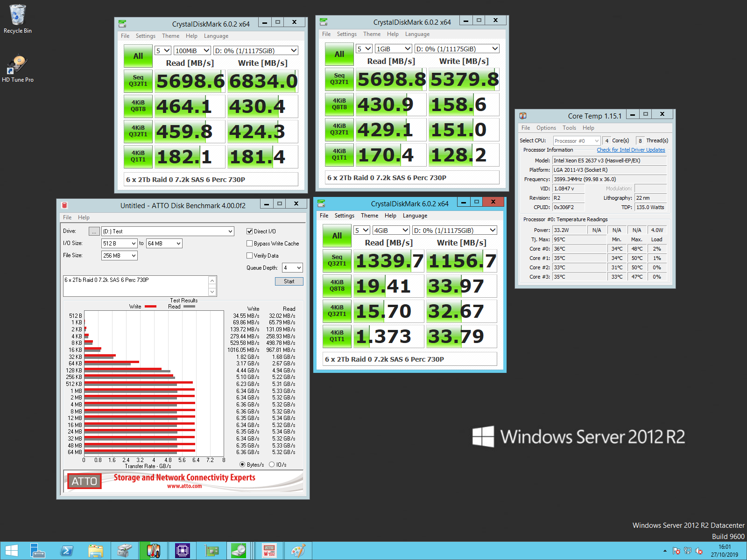The image size is (747, 560).
Task: Open Theme menu in 100MiB CrystalDiskMark
Action: coord(170,36)
